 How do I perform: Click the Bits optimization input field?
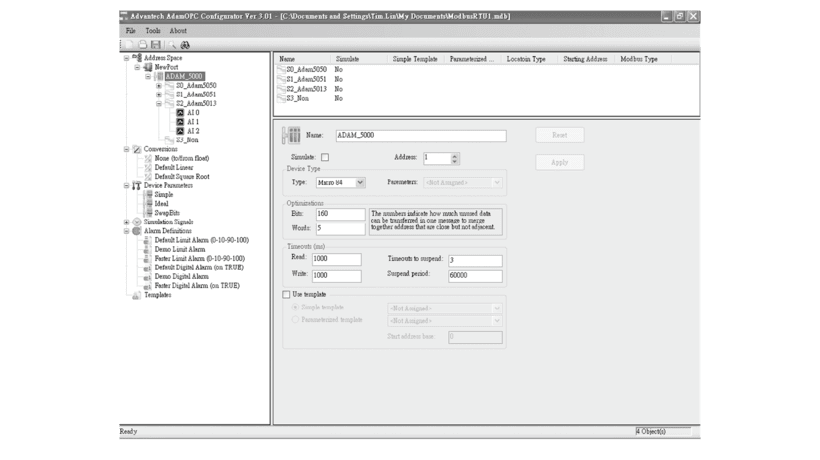pos(340,214)
